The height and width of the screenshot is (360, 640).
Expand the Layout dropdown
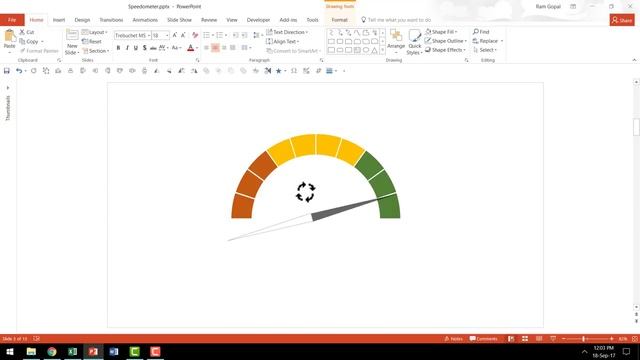[x=94, y=32]
